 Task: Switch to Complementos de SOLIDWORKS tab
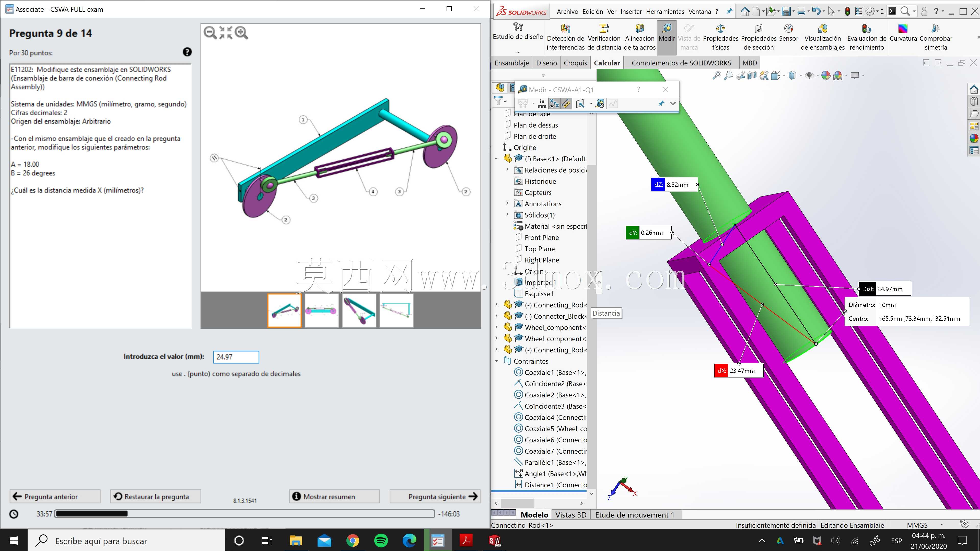point(681,63)
